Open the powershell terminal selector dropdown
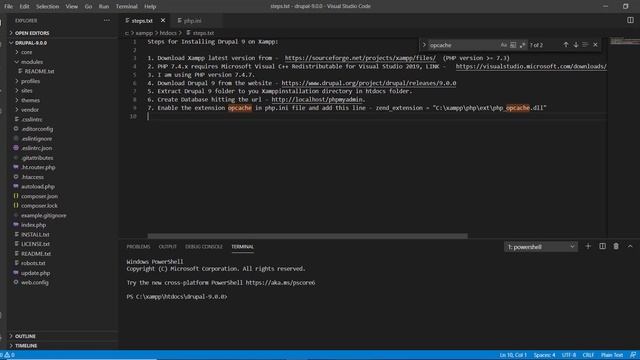Viewport: 640px width, 360px height. [541, 247]
